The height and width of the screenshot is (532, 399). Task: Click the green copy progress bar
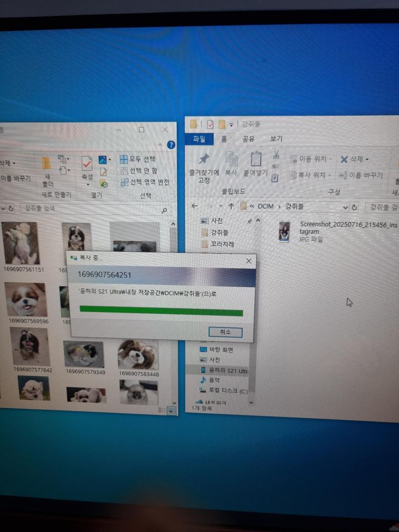pos(161,312)
